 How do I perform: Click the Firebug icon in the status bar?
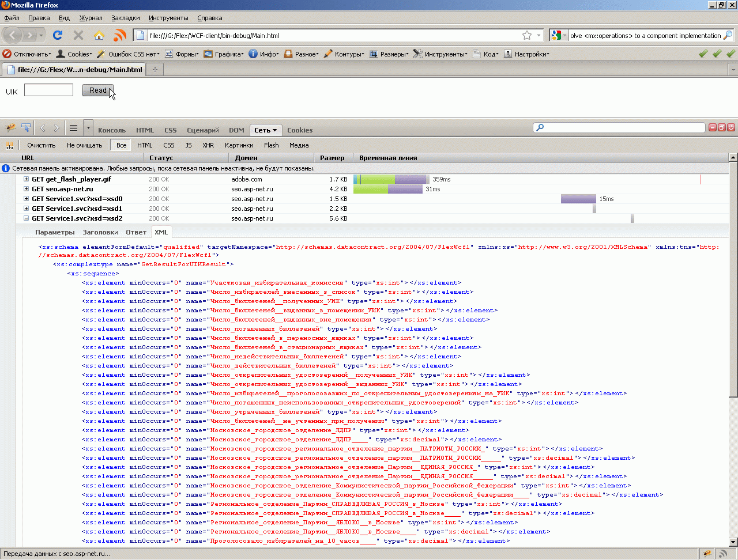point(707,554)
